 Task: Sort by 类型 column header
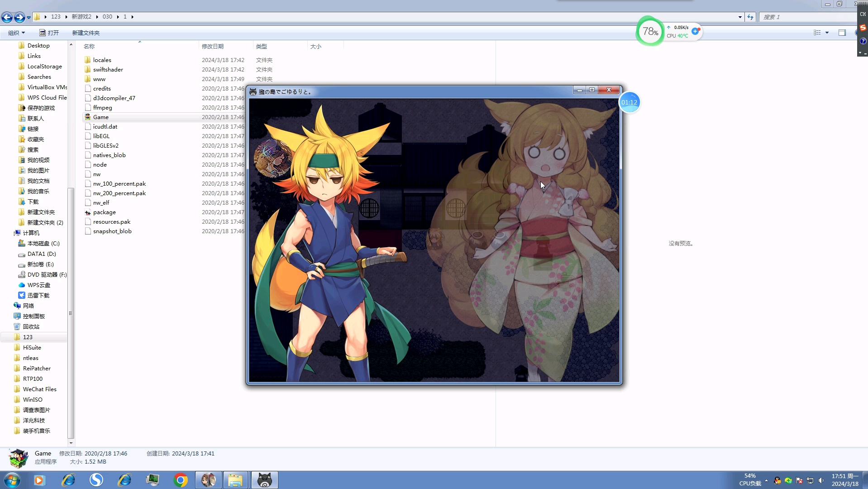[261, 46]
